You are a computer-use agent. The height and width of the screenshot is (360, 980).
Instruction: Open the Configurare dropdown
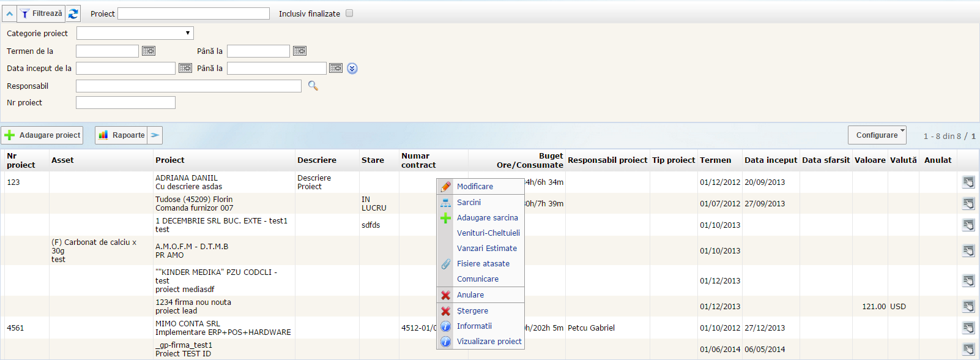coord(877,135)
